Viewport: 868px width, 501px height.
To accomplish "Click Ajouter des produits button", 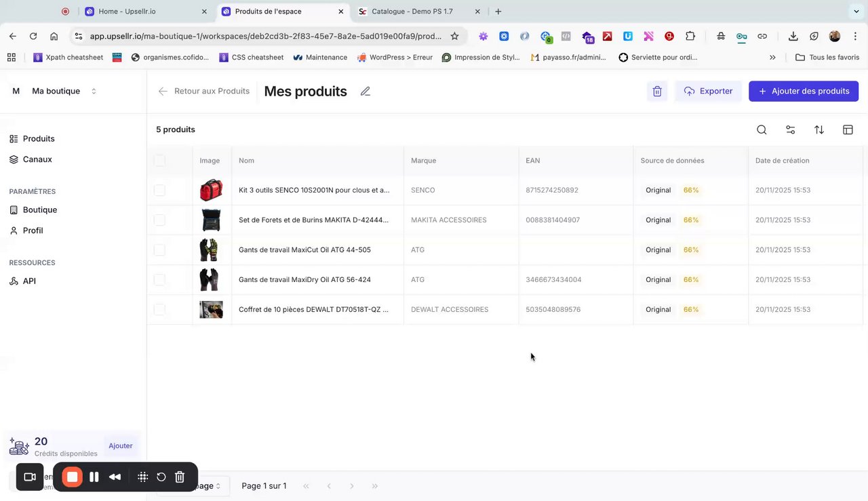I will point(804,91).
